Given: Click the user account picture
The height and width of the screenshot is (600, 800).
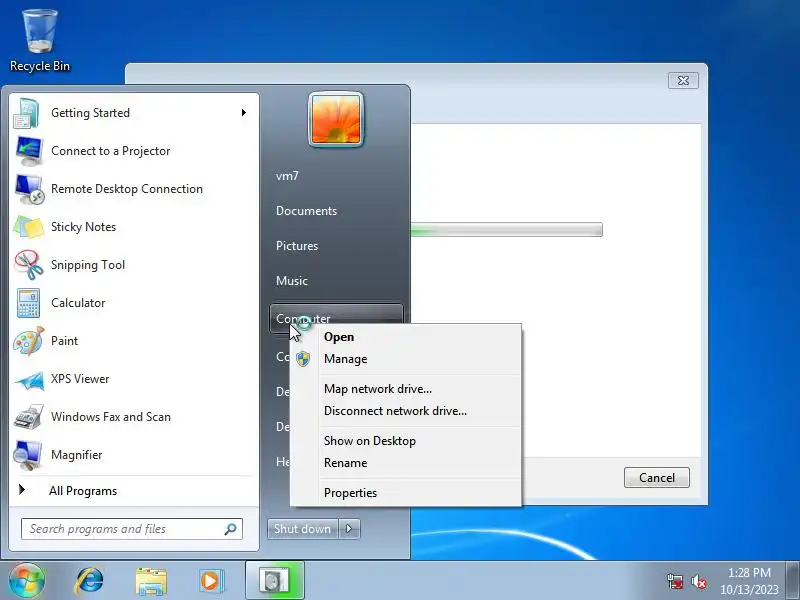Looking at the screenshot, I should (x=336, y=119).
